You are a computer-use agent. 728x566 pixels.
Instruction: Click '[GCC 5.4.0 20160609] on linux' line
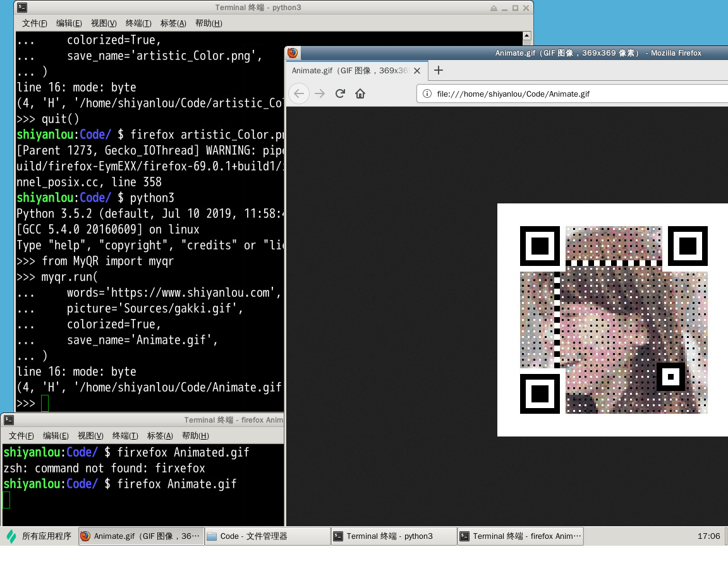[x=107, y=230]
